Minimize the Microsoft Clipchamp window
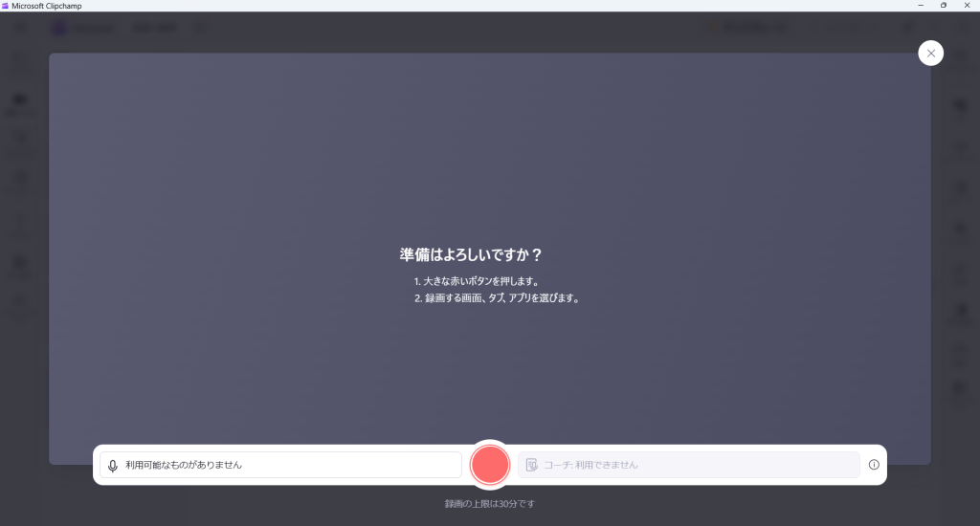980x526 pixels. click(x=920, y=6)
